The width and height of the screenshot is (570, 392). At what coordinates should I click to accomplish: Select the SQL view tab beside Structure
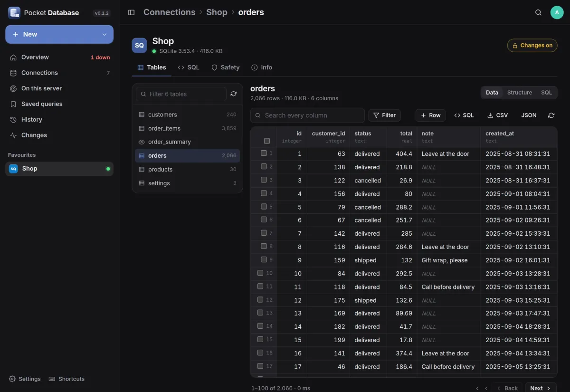(547, 93)
